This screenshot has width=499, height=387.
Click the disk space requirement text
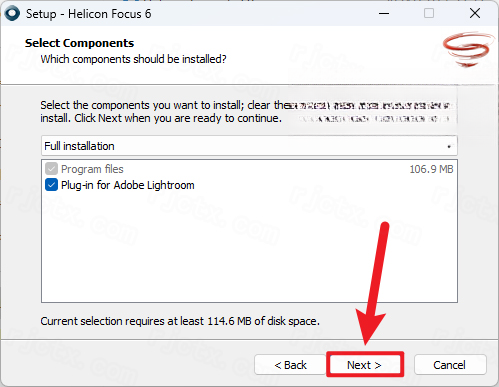[180, 321]
